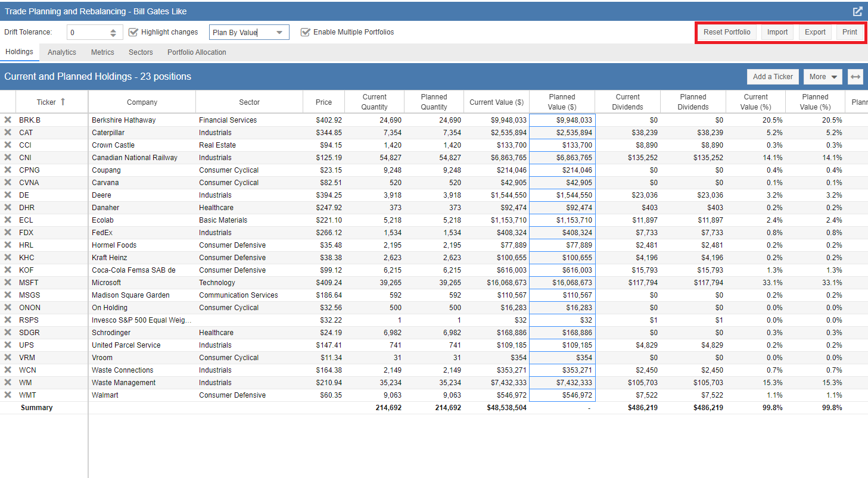This screenshot has width=868, height=478.
Task: Toggle Highlight changes checkbox
Action: click(x=133, y=32)
